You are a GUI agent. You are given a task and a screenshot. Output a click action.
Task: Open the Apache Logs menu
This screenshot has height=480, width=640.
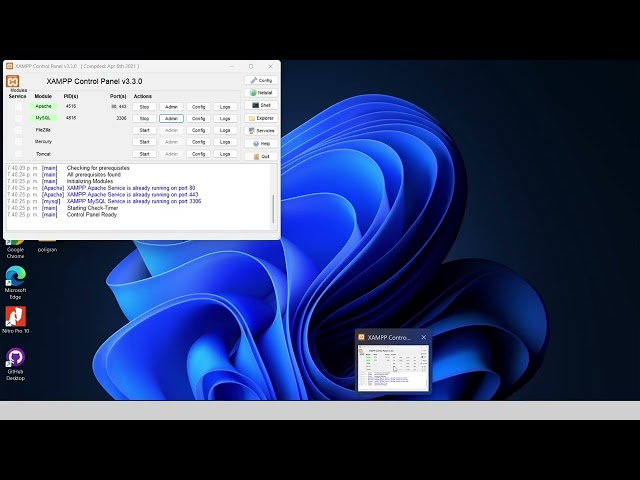[225, 107]
